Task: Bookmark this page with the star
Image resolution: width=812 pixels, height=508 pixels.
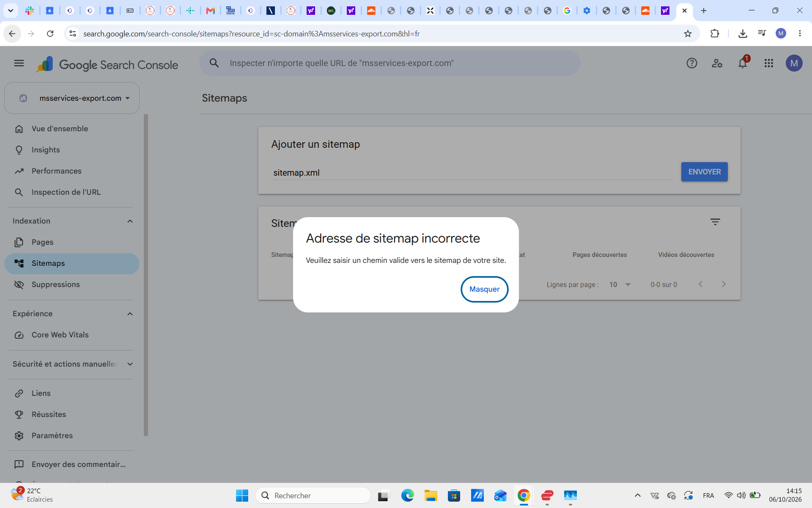Action: pyautogui.click(x=688, y=33)
